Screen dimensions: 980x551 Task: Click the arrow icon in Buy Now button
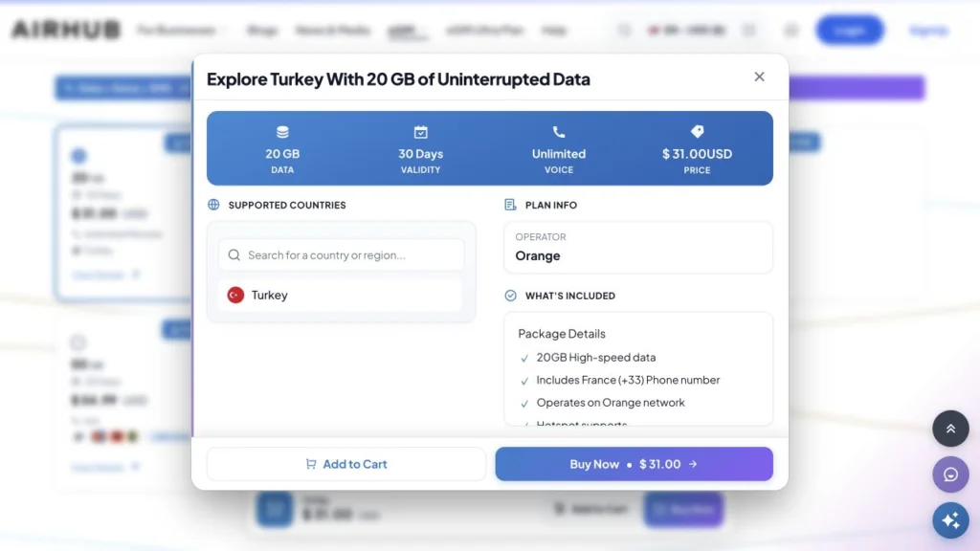[693, 464]
